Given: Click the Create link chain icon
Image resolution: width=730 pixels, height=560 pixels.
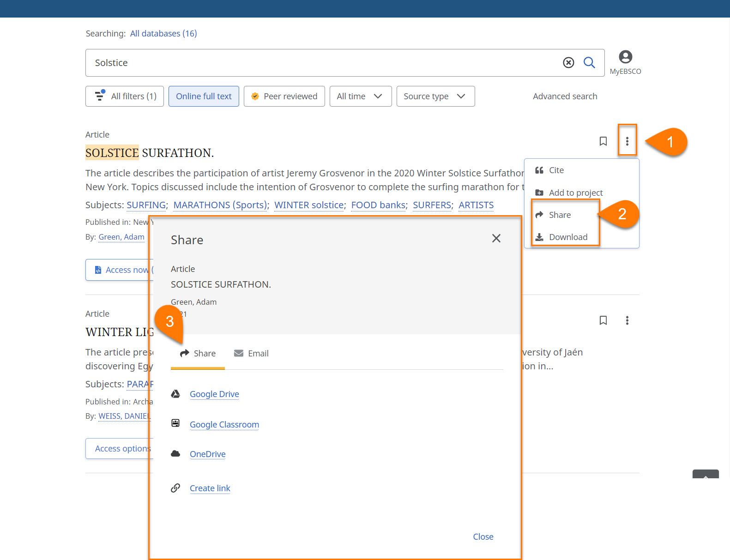Looking at the screenshot, I should pos(175,488).
